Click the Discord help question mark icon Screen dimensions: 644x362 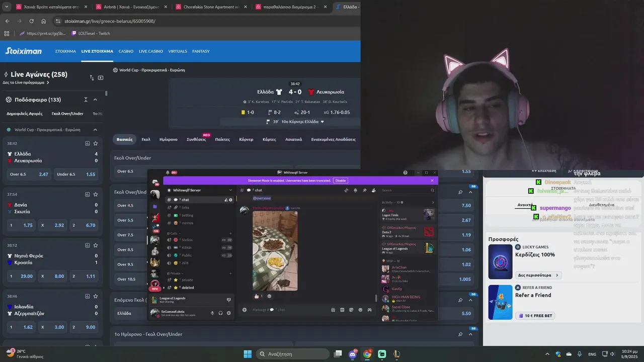click(406, 172)
